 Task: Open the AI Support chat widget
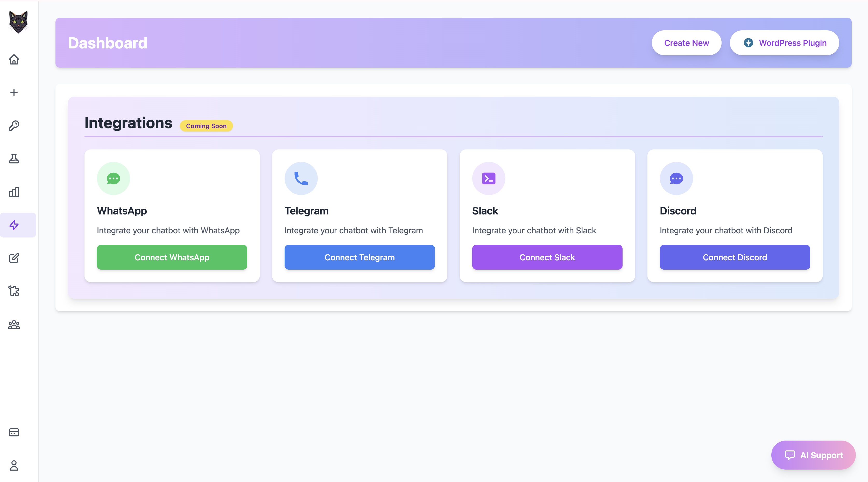click(x=813, y=455)
